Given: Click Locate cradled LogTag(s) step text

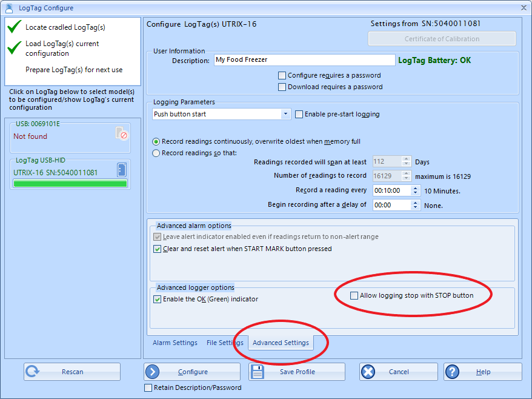Looking at the screenshot, I should click(65, 27).
